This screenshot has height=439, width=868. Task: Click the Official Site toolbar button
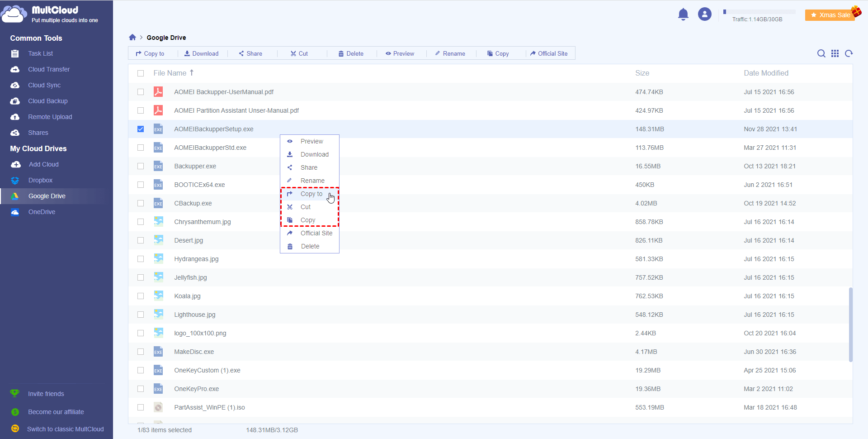[549, 53]
